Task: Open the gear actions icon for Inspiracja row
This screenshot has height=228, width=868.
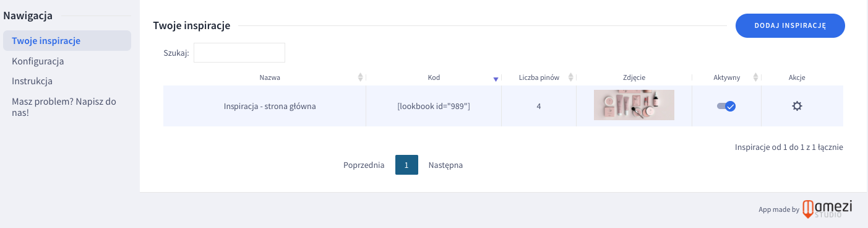Action: [x=797, y=106]
